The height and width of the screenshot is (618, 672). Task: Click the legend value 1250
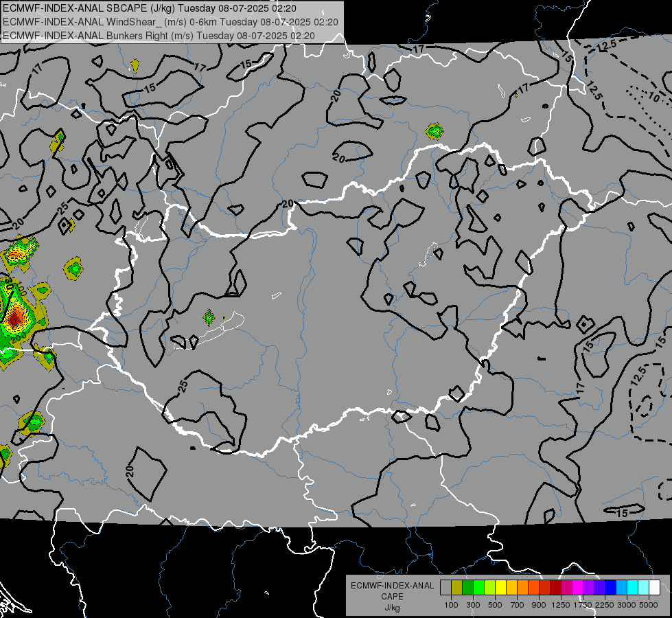pos(561,605)
